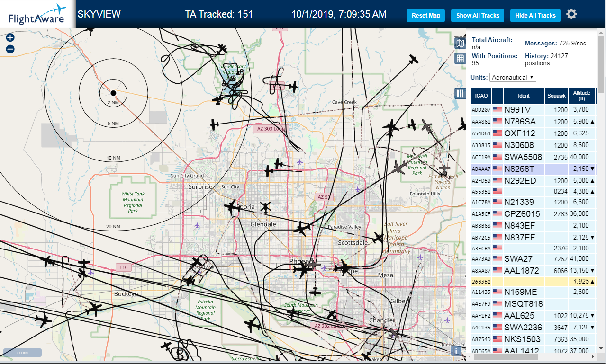This screenshot has width=606, height=364.
Task: Click the Scottsdale map label
Action: pos(353,242)
